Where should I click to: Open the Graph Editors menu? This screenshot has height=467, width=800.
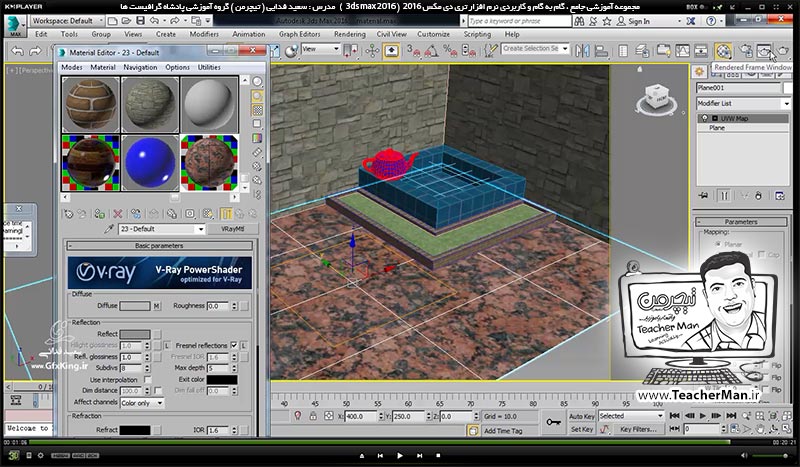tap(299, 34)
